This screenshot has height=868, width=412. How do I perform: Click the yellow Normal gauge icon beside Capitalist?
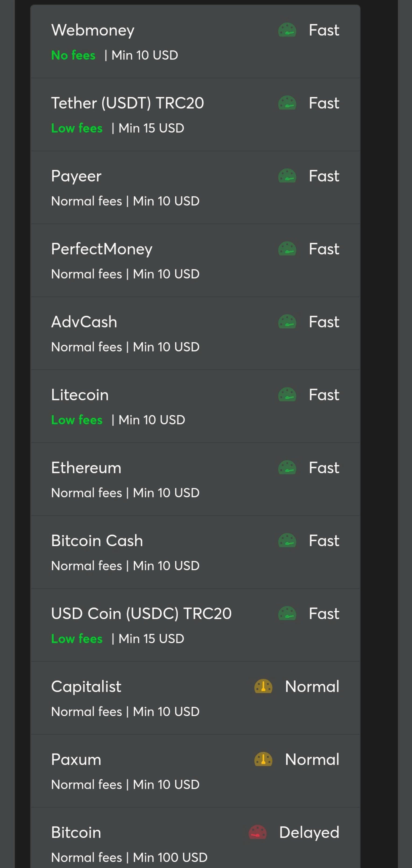click(x=263, y=686)
